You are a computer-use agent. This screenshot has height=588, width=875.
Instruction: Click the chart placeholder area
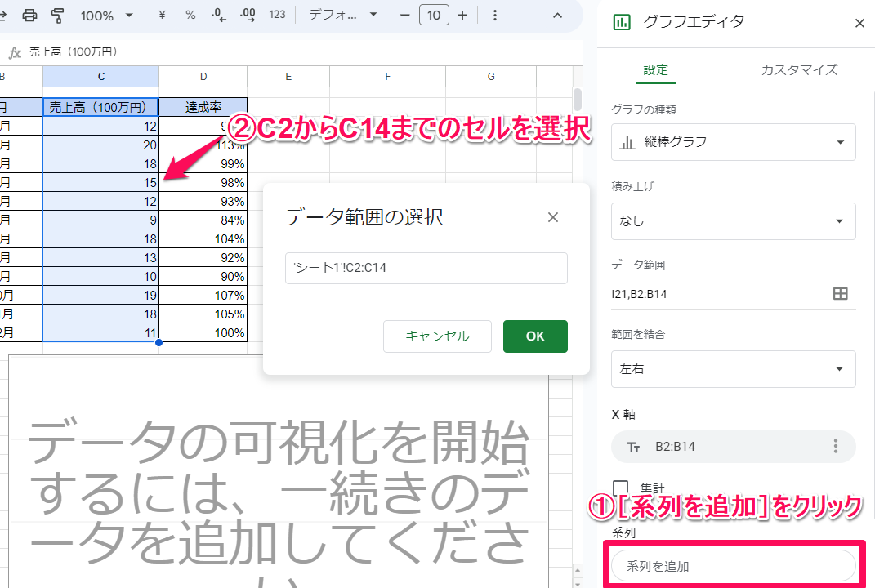coord(279,471)
